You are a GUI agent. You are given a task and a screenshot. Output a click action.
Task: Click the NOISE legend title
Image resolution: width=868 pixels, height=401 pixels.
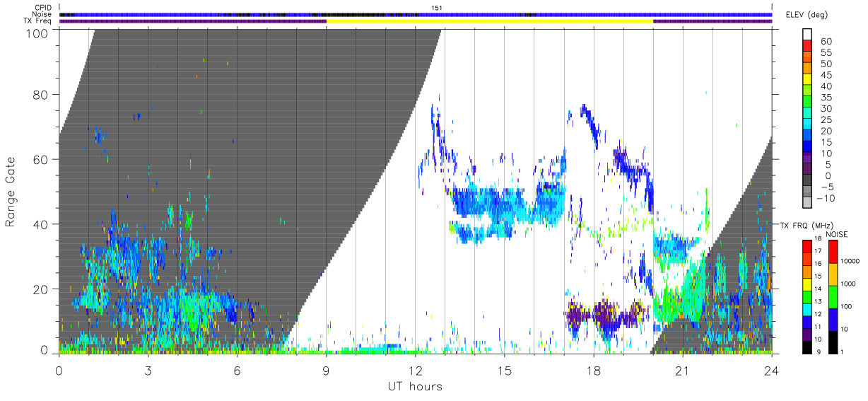pos(836,233)
